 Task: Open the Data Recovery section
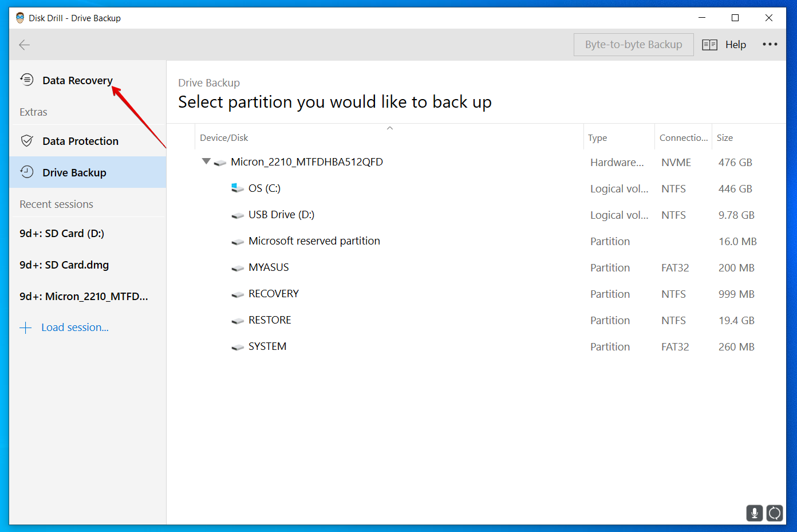tap(88, 80)
